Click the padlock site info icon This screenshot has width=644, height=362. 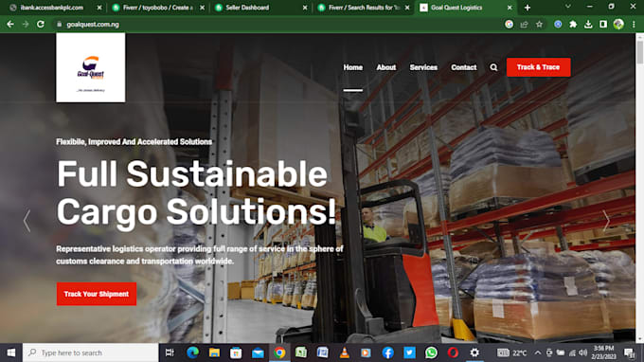point(59,25)
